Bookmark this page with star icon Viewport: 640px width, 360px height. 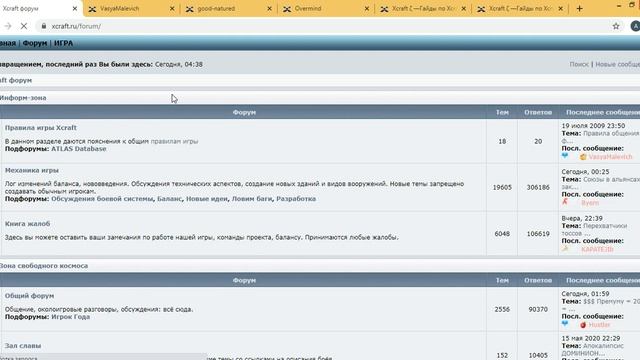click(616, 26)
